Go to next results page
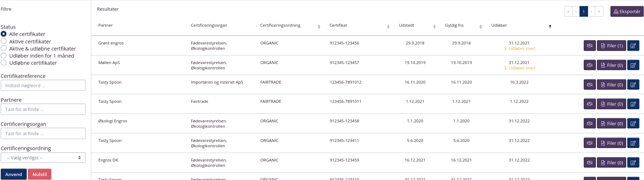Screen dimensions: 644x180 592,11
